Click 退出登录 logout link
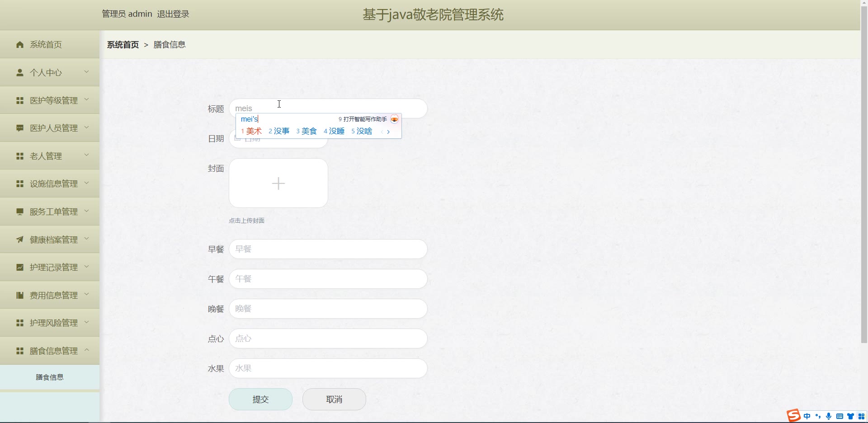868x423 pixels. click(x=173, y=14)
